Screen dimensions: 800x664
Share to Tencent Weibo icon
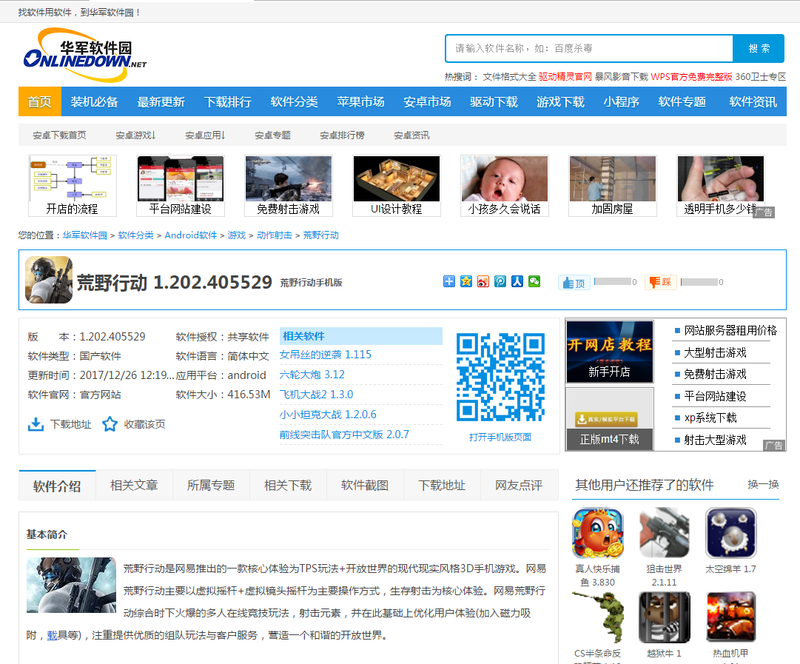click(500, 281)
